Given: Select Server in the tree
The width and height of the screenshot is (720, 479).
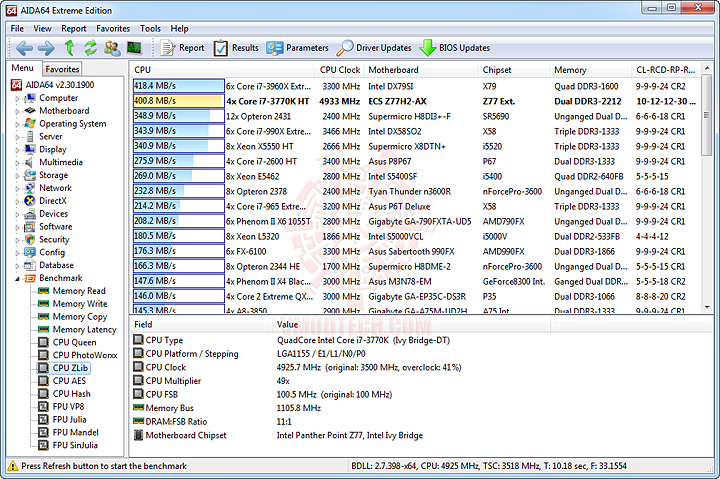Looking at the screenshot, I should [x=51, y=136].
